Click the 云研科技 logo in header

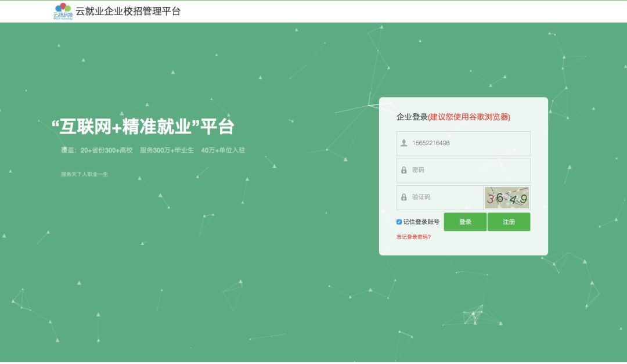pos(63,11)
